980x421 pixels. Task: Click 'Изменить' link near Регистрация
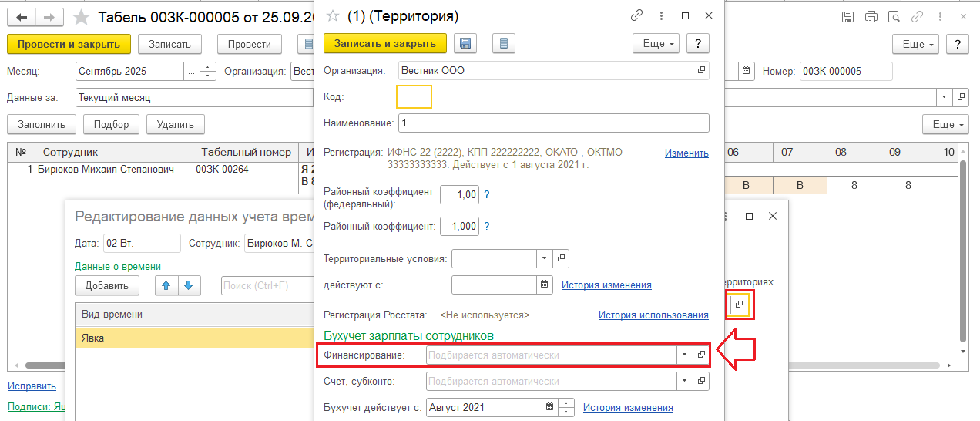pyautogui.click(x=686, y=153)
